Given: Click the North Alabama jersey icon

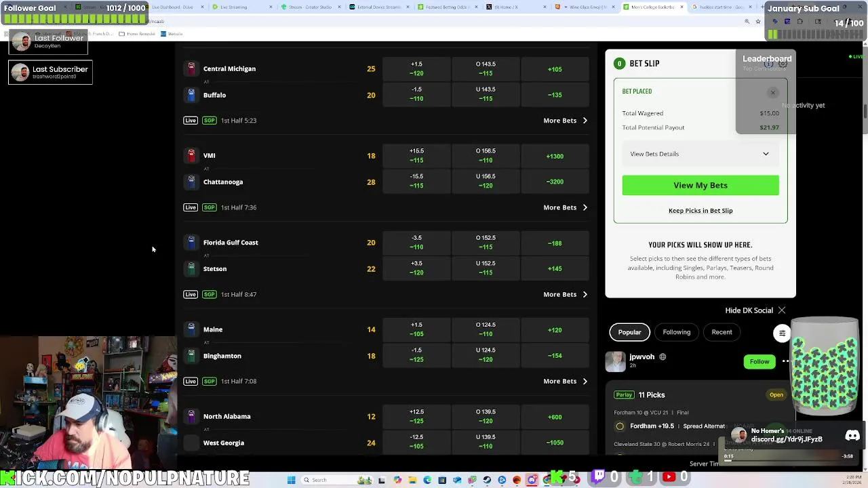Looking at the screenshot, I should click(x=191, y=416).
